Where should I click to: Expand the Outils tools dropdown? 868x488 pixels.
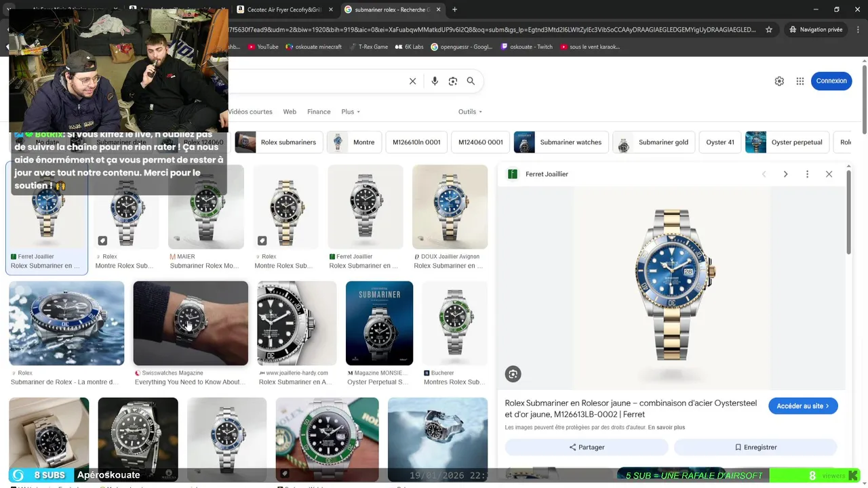coord(470,112)
